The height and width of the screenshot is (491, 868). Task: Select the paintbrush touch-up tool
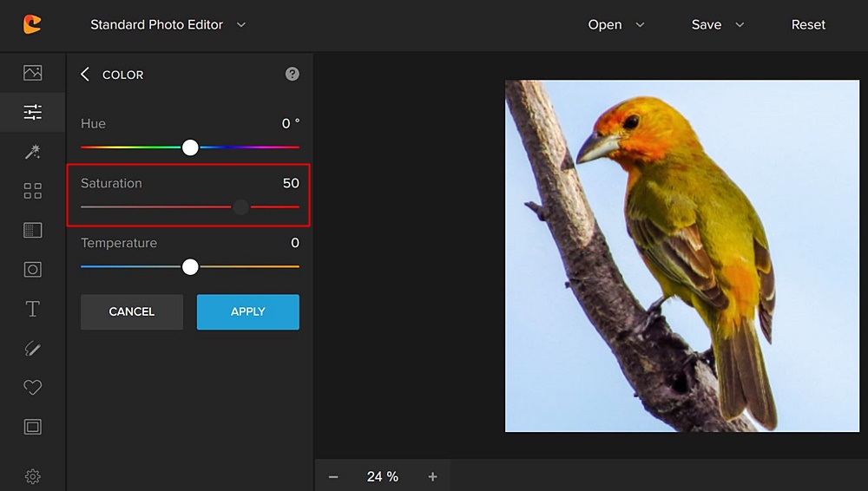point(32,349)
